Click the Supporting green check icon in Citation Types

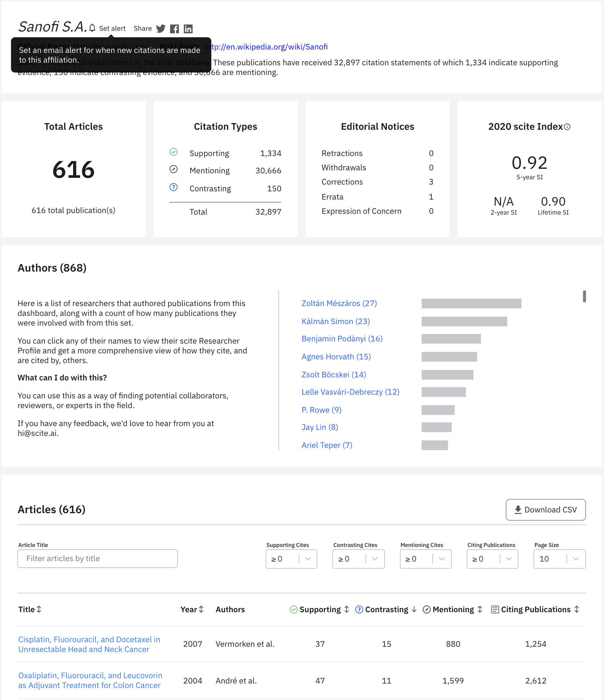click(x=173, y=152)
